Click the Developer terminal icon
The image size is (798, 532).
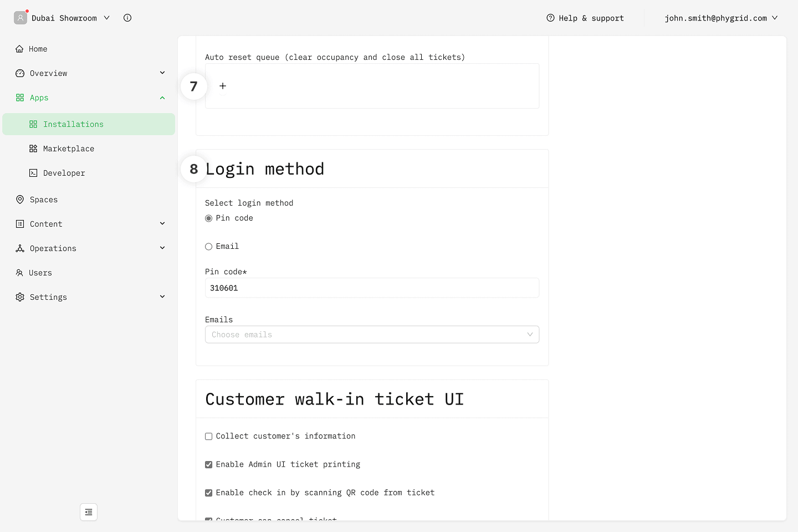33,173
